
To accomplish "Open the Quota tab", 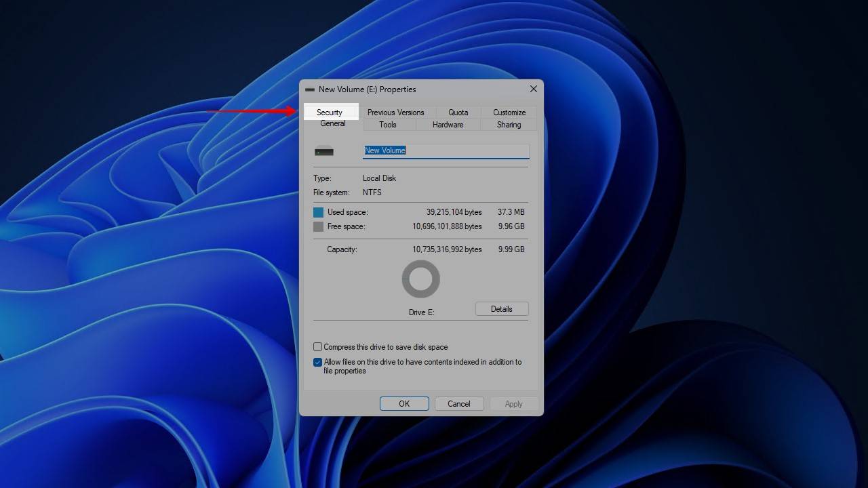I will (x=458, y=113).
